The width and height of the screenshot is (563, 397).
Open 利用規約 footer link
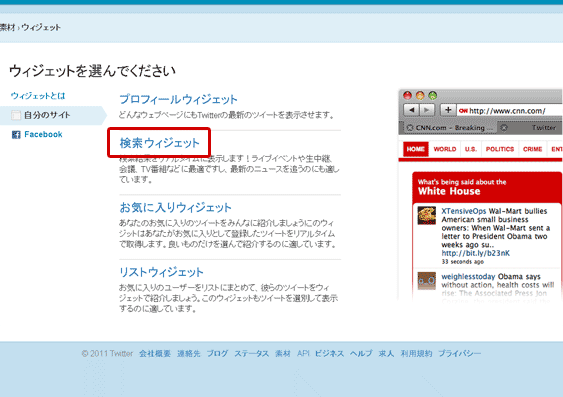[416, 354]
